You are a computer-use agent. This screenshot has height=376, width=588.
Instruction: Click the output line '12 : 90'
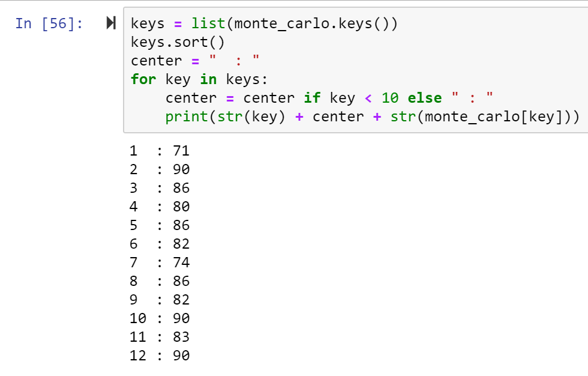[160, 356]
